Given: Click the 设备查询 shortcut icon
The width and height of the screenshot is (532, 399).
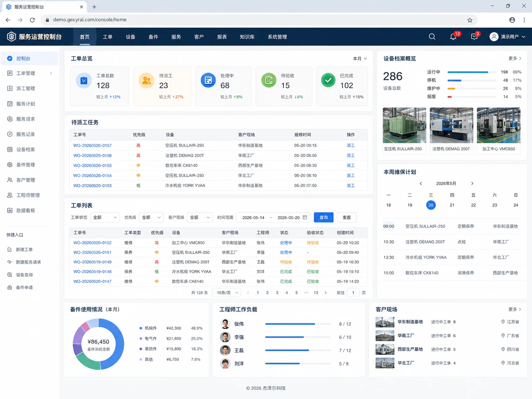Looking at the screenshot, I should [x=10, y=275].
